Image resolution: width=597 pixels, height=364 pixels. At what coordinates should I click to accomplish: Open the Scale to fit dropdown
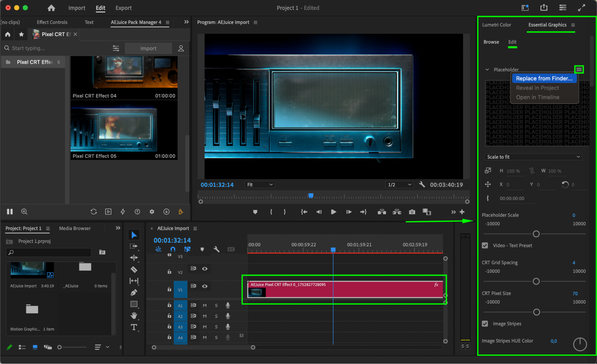[x=533, y=157]
